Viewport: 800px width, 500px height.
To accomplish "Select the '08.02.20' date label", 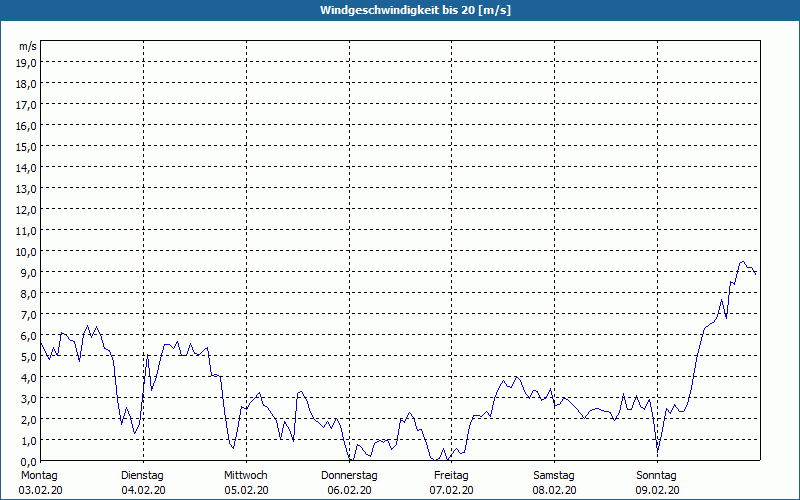I will 555,490.
